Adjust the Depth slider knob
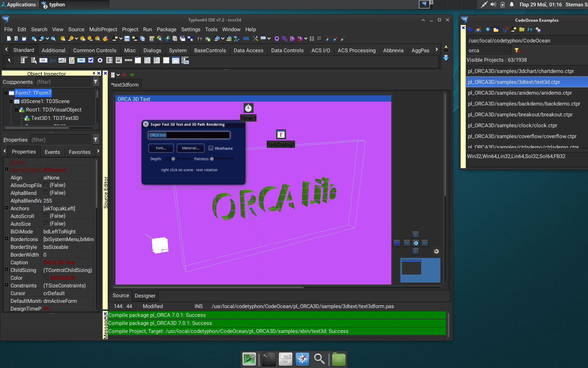 pyautogui.click(x=173, y=159)
